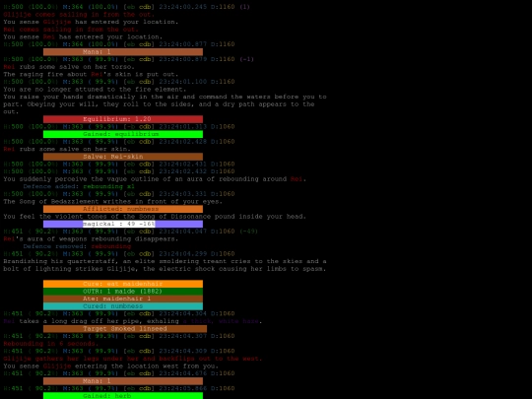Click the 'Salve: Rei-skin' bar
Screen dimensions: 532x399
click(x=123, y=157)
